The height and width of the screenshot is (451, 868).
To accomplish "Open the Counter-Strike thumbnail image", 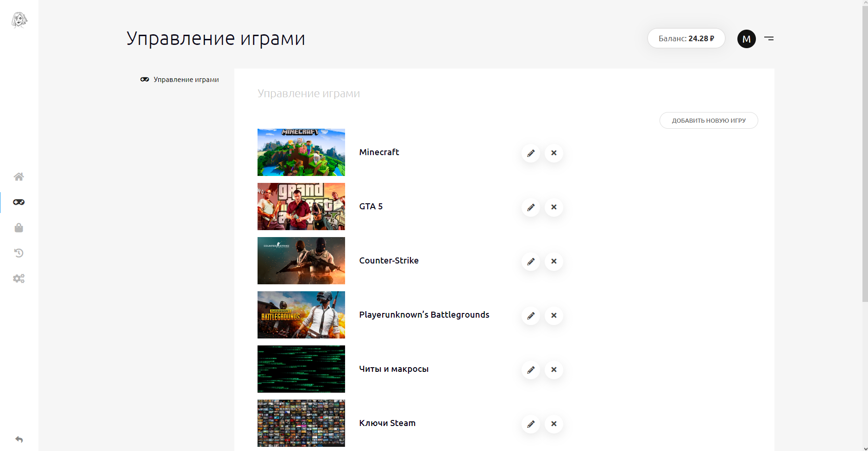I will coord(301,261).
